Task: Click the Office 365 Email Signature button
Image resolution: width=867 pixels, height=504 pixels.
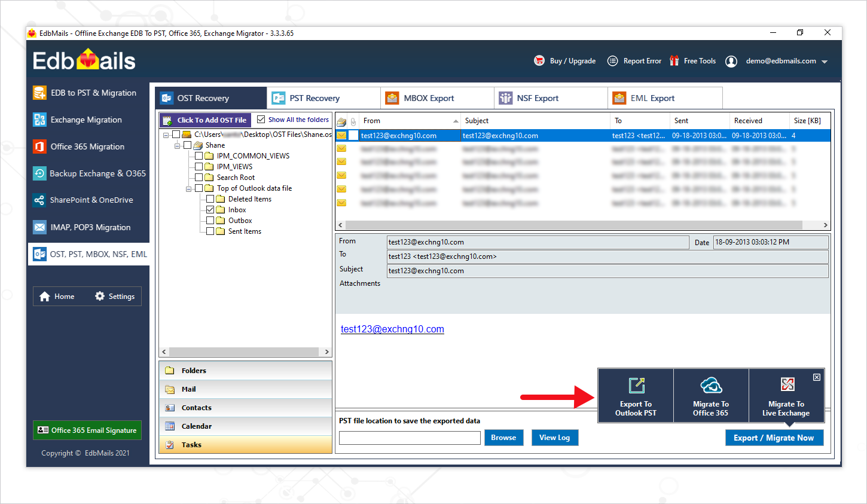Action: (x=87, y=430)
